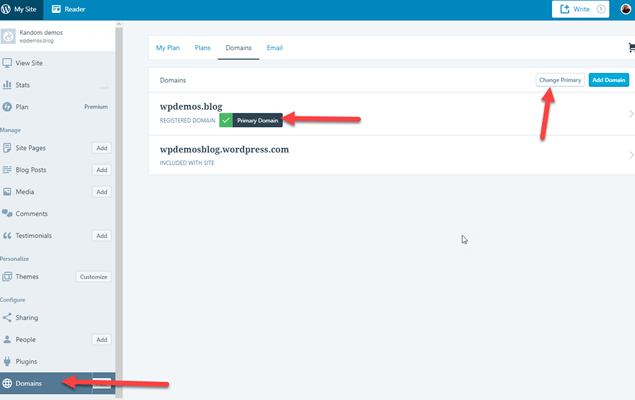Click the Write post icon

coord(565,9)
